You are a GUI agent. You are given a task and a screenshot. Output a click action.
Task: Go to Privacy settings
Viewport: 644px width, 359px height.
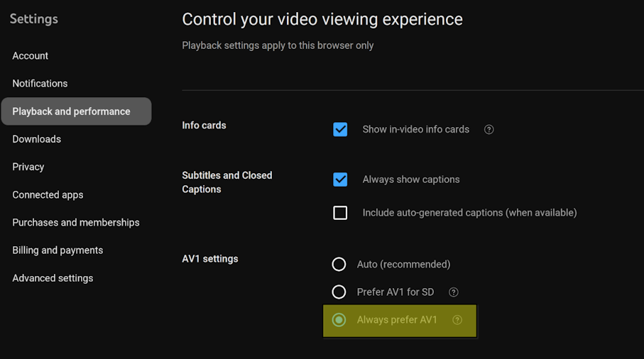(28, 167)
